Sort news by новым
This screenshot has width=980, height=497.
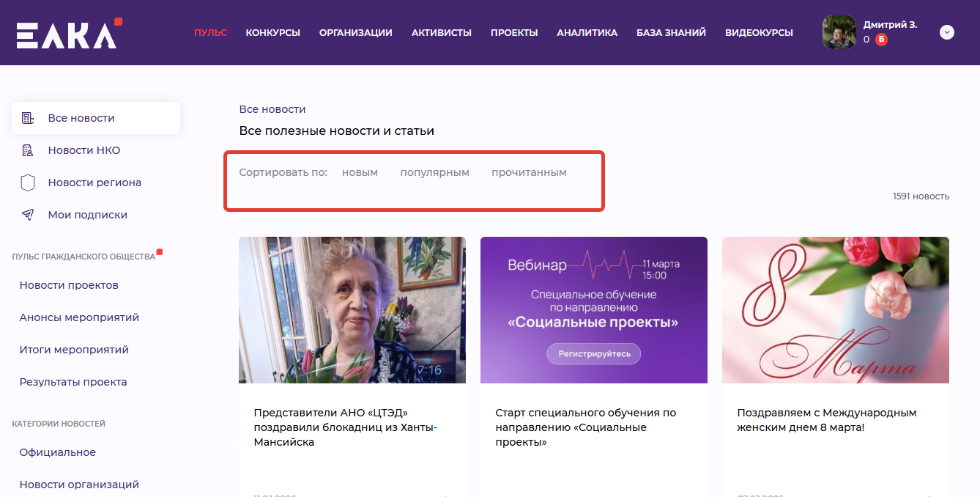pos(360,173)
